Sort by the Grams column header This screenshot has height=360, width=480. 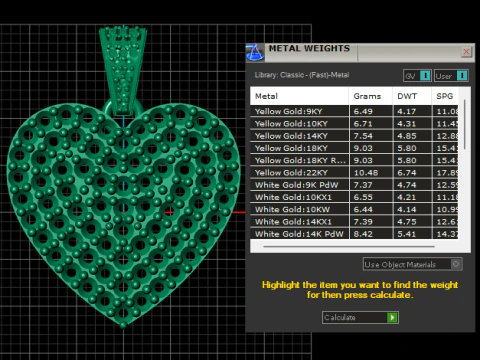[371, 96]
